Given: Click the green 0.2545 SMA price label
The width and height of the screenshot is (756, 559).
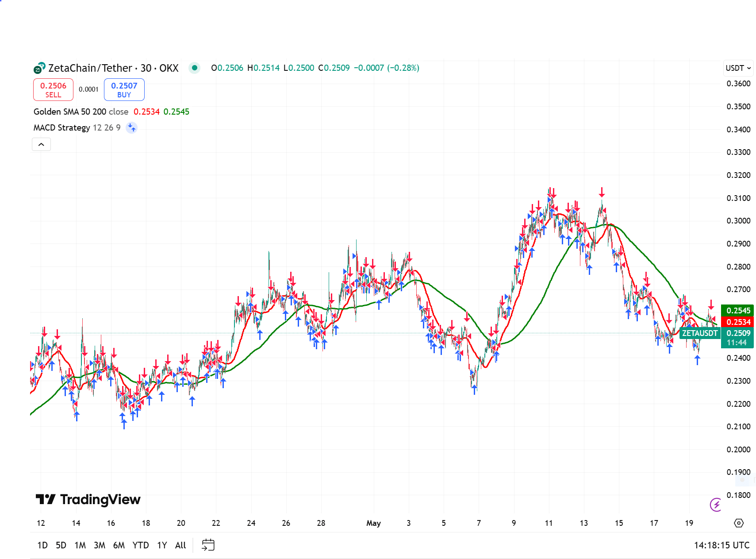Looking at the screenshot, I should [x=737, y=310].
